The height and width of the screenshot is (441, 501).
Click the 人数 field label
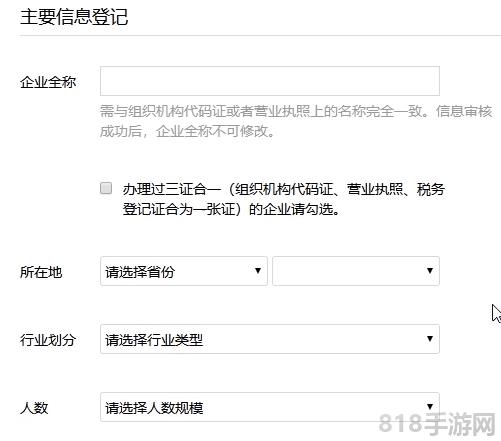click(x=34, y=408)
